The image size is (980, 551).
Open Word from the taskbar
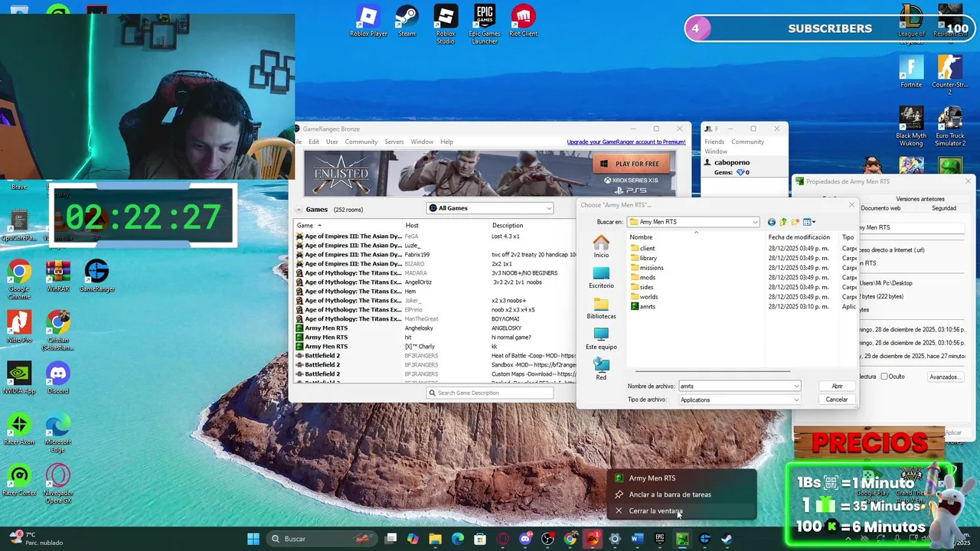pyautogui.click(x=637, y=539)
